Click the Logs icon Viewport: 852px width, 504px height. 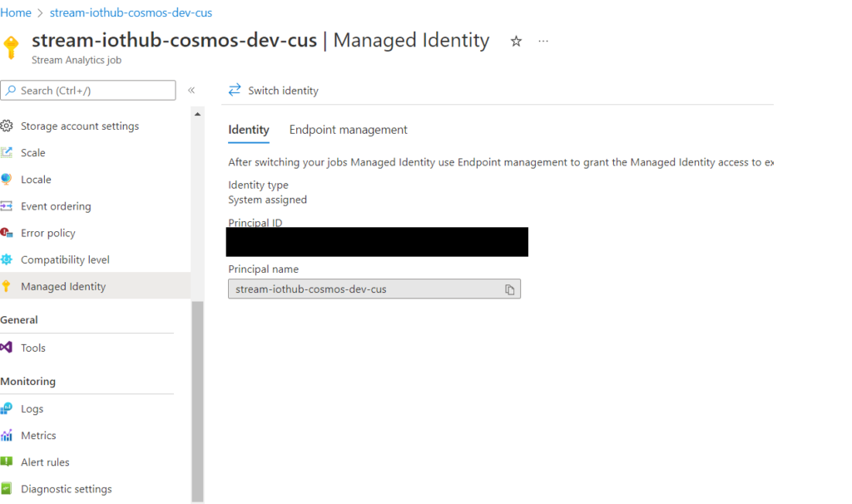tap(7, 408)
